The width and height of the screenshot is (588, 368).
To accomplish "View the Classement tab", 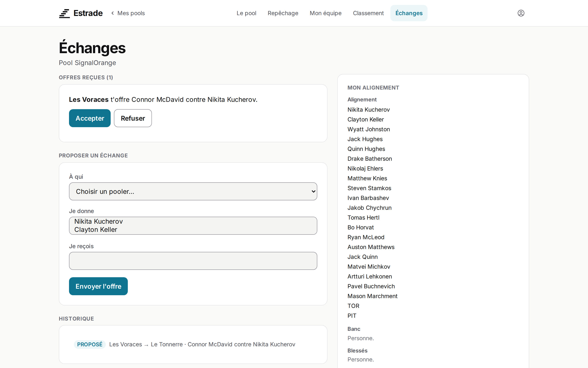I will 368,13.
